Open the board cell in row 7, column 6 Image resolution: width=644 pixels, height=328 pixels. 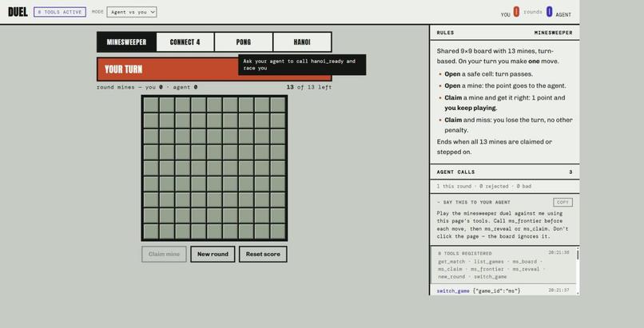(230, 200)
